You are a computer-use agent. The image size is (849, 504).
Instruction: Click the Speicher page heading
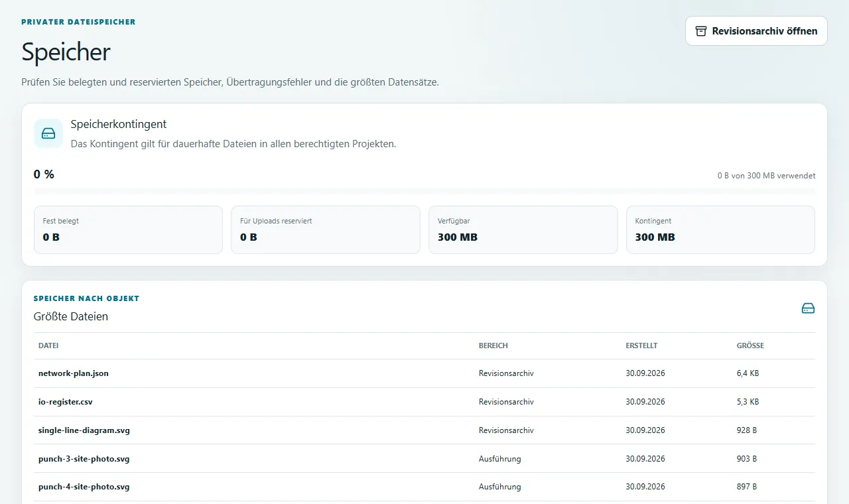[x=66, y=52]
